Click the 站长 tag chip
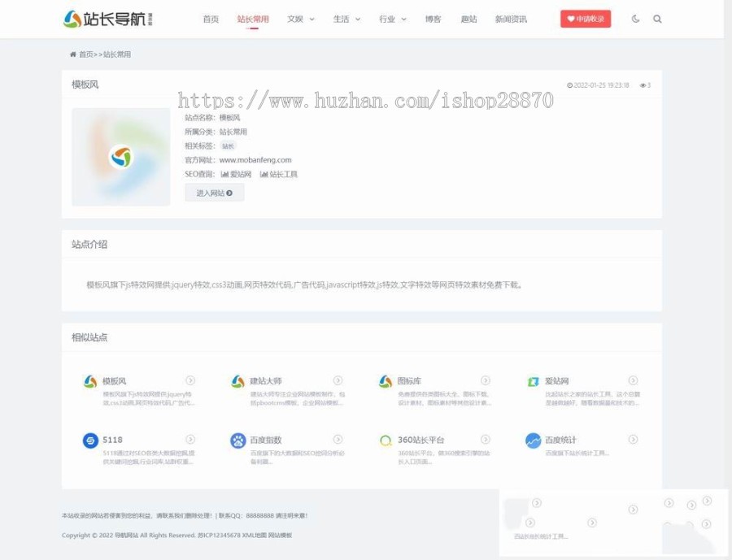Screen dimensions: 732x560 tap(228, 146)
